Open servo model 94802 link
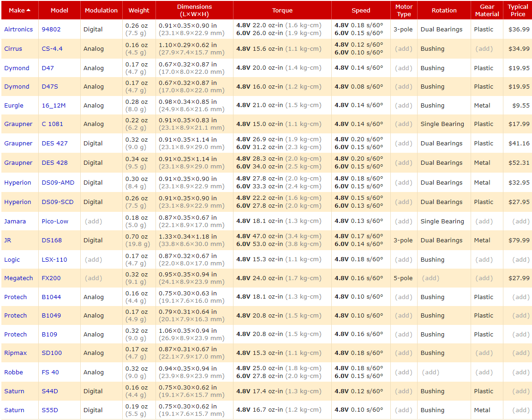Image resolution: width=532 pixels, height=420 pixels. click(51, 29)
